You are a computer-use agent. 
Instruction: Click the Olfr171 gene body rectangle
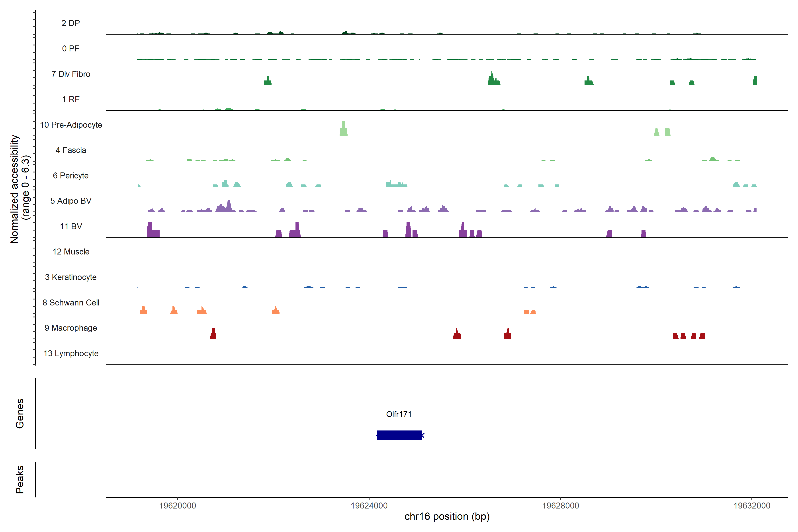click(399, 435)
